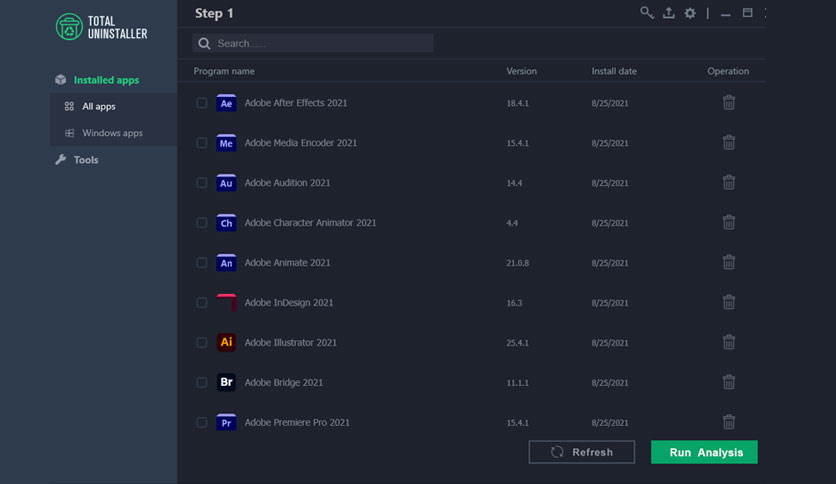
Task: Click the trash icon for Adobe Audition 2021
Action: coord(729,182)
